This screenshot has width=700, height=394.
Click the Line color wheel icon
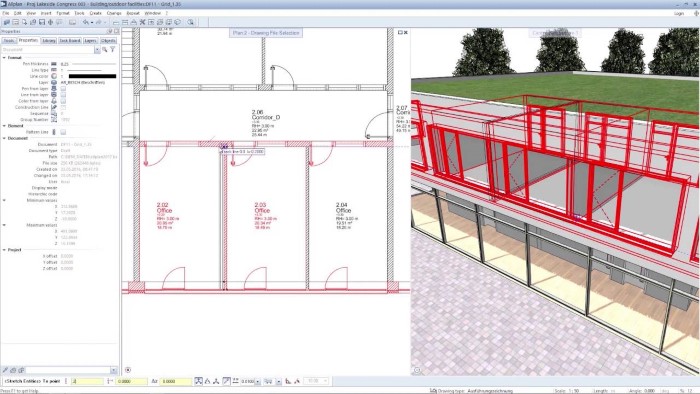point(54,76)
